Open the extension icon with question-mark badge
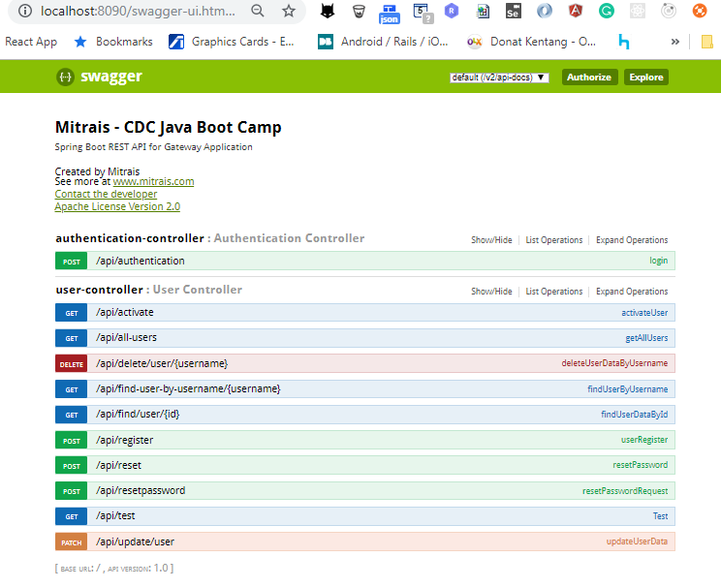Screen dimensions: 721x588 [x=423, y=13]
